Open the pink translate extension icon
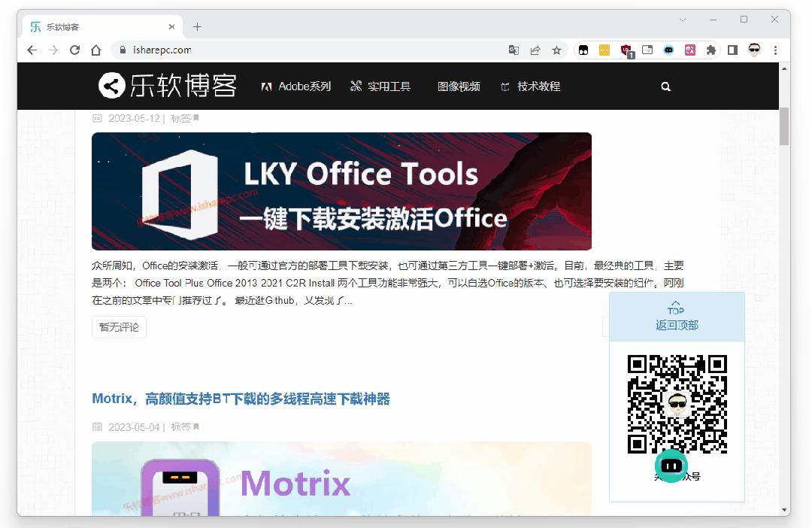812x528 pixels. tap(689, 50)
